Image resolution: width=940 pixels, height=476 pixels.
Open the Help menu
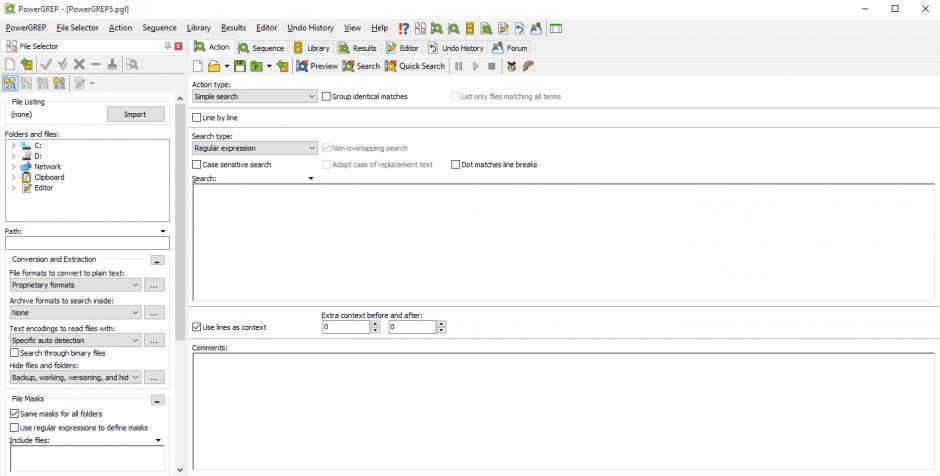(379, 28)
